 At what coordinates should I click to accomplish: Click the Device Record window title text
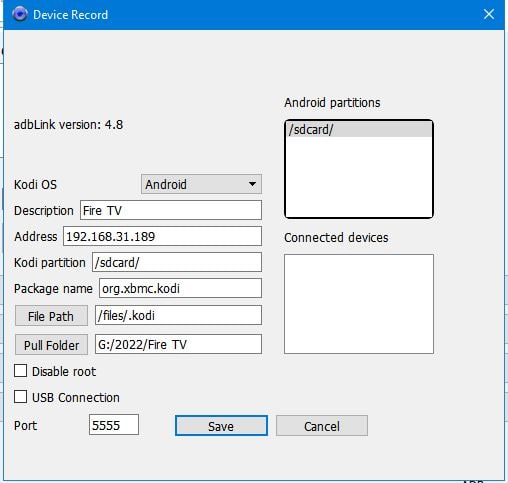(x=71, y=15)
